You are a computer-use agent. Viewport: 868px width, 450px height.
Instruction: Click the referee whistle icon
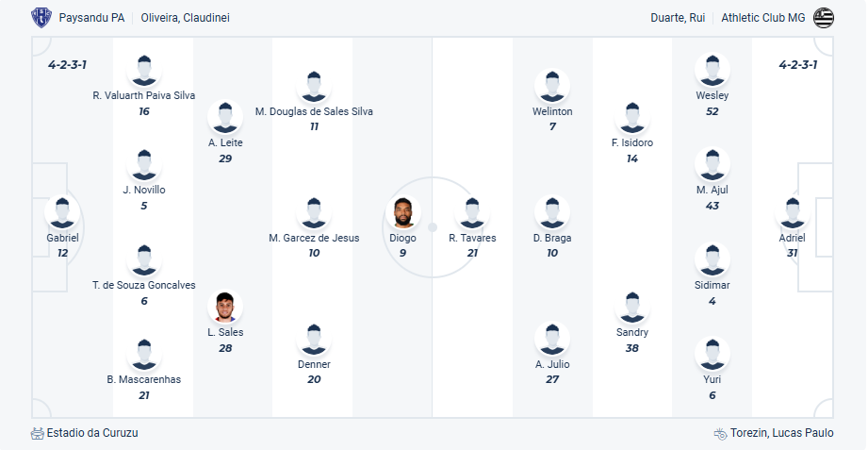[721, 433]
